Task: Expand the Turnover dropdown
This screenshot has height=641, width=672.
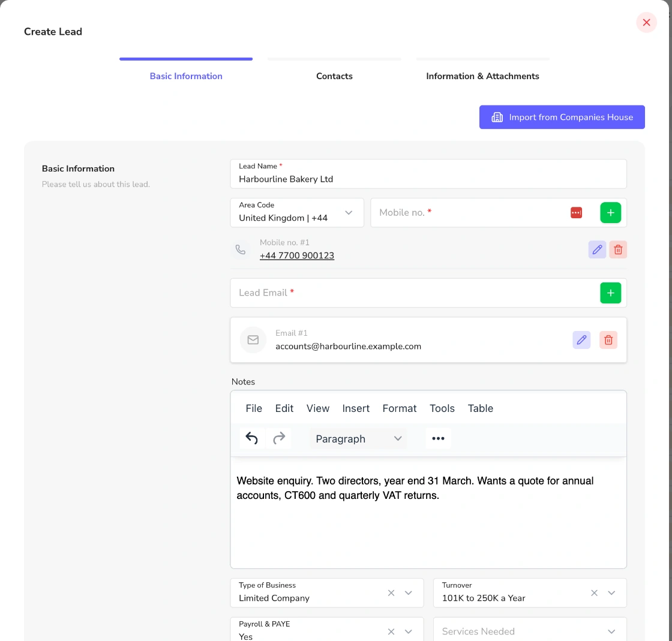Action: click(x=611, y=593)
